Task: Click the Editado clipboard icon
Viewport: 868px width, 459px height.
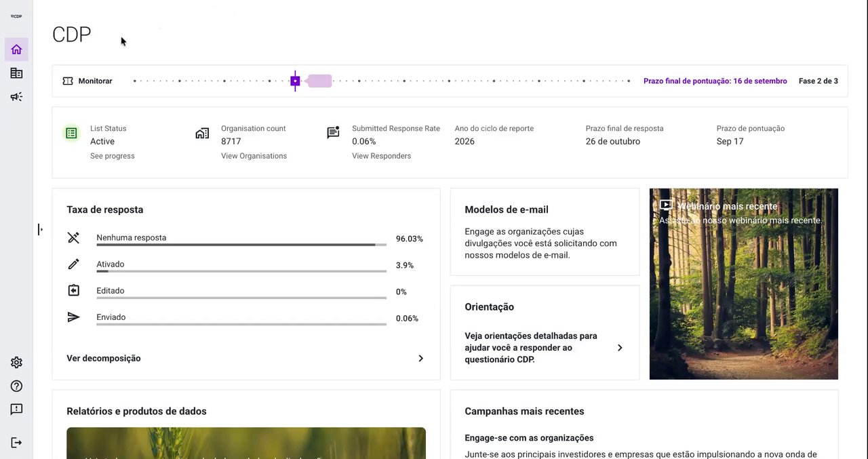Action: [x=74, y=291]
